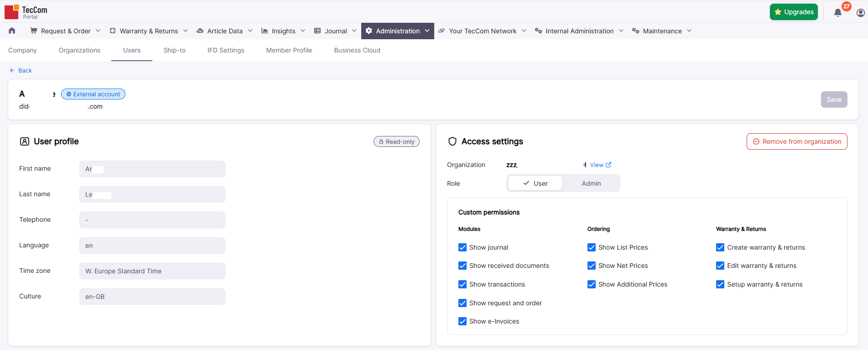Image resolution: width=868 pixels, height=350 pixels.
Task: Click the First name field
Action: [x=152, y=169]
